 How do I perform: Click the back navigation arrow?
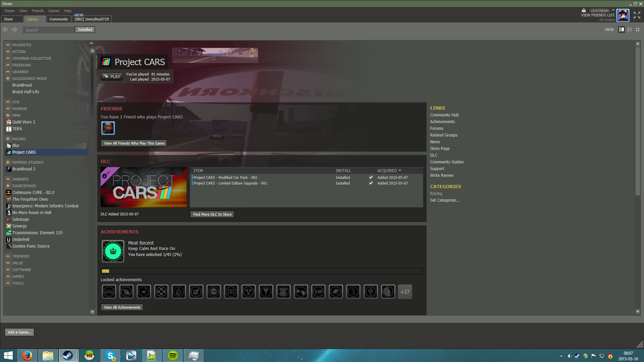(x=5, y=30)
